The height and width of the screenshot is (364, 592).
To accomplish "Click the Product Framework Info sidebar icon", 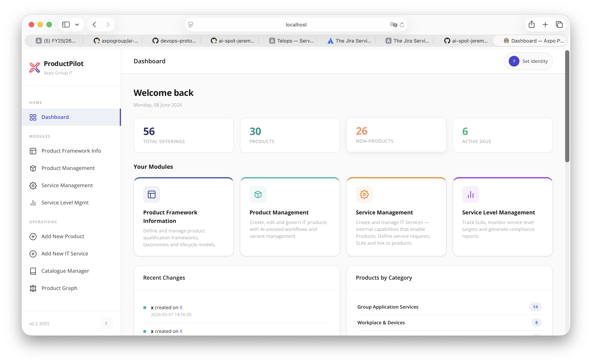I will 33,151.
